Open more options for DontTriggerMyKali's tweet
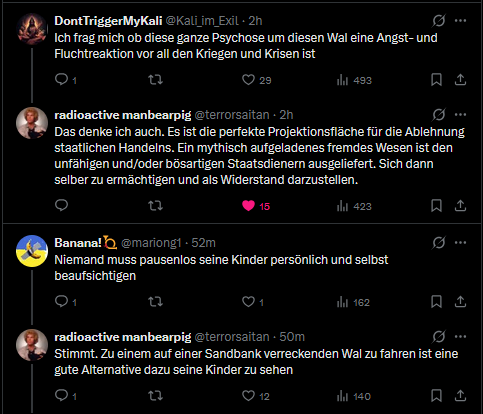The width and height of the screenshot is (483, 414). [460, 21]
